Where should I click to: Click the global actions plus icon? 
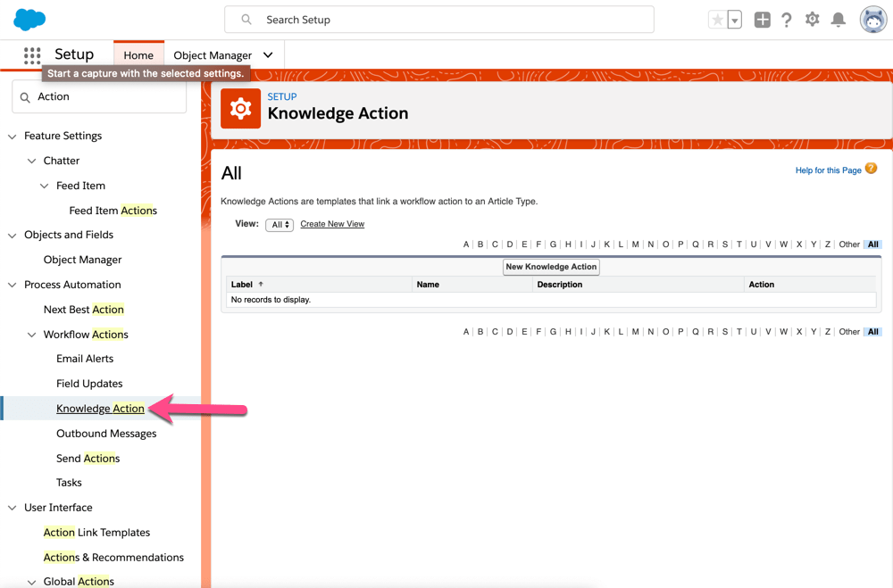click(x=762, y=20)
